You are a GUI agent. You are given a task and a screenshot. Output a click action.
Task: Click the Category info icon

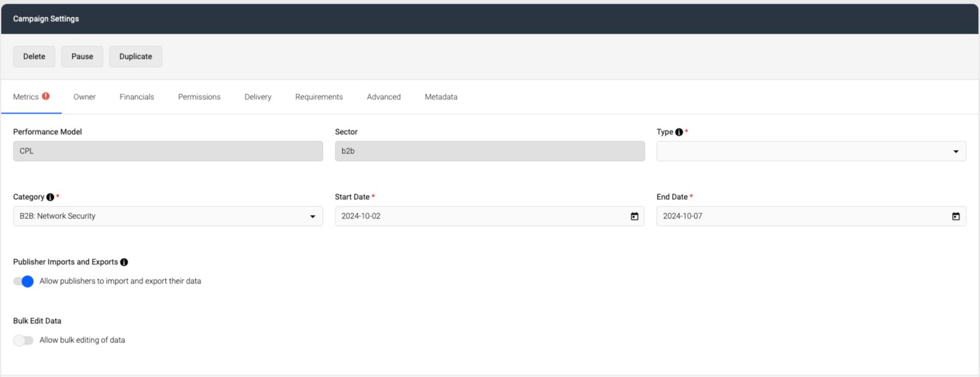click(50, 197)
